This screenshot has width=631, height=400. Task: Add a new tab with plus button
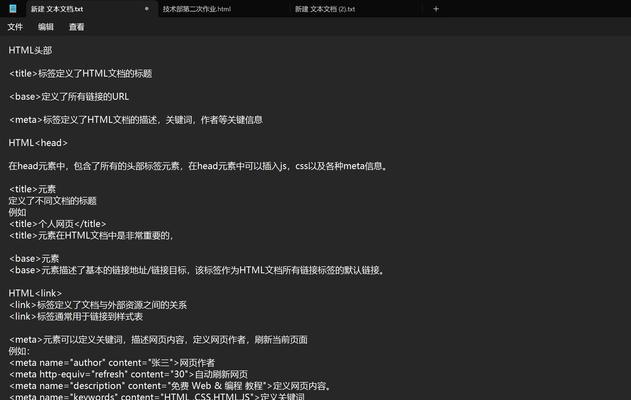[436, 9]
